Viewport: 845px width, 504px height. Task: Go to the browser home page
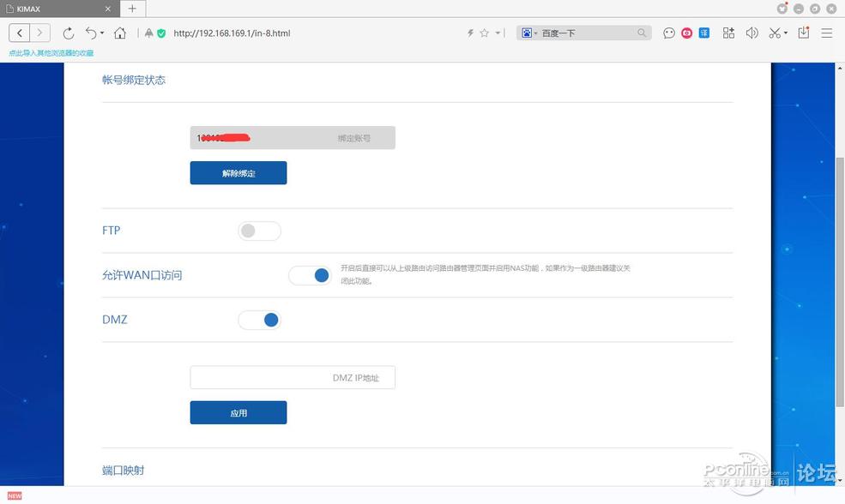click(x=120, y=33)
